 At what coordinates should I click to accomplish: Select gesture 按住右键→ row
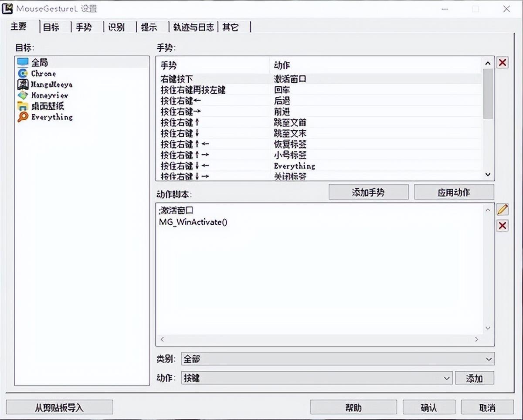coord(319,112)
